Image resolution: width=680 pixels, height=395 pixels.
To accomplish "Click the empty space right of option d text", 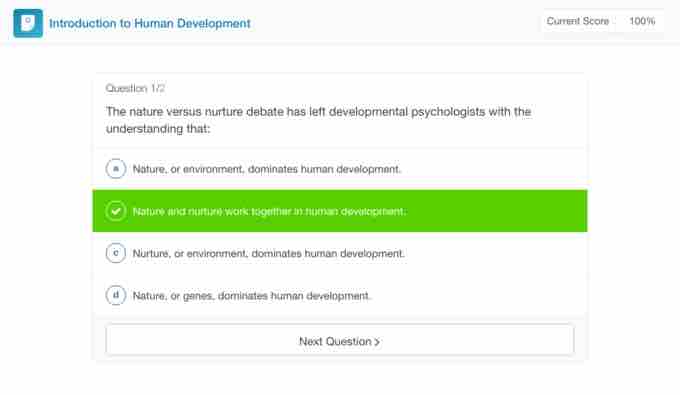I will pyautogui.click(x=477, y=296).
